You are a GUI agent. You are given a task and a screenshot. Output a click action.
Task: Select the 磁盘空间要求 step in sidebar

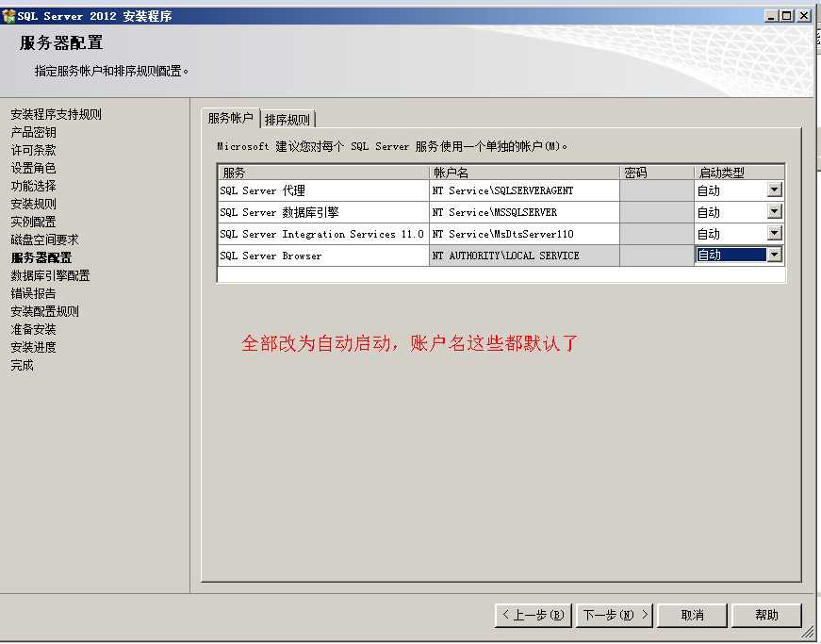point(44,239)
